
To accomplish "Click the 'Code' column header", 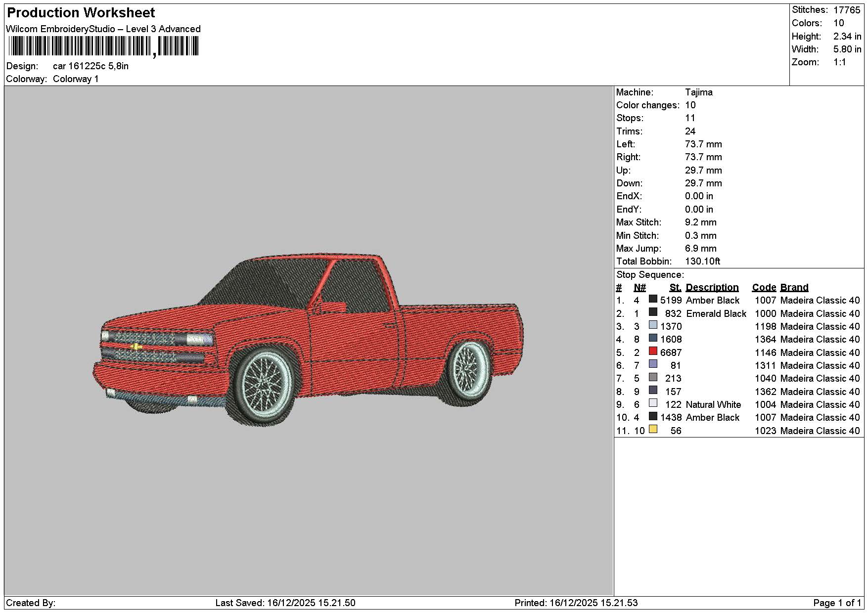I will click(x=764, y=288).
